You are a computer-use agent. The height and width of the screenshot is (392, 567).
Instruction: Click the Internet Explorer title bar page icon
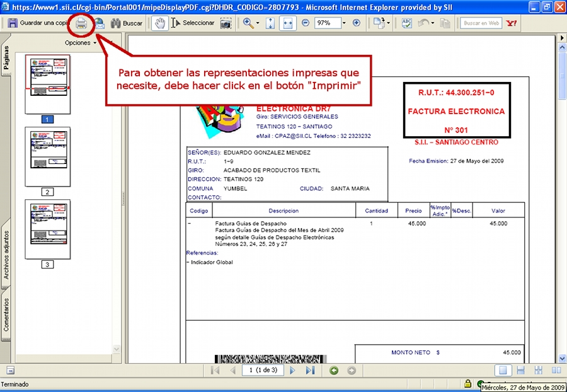point(6,7)
